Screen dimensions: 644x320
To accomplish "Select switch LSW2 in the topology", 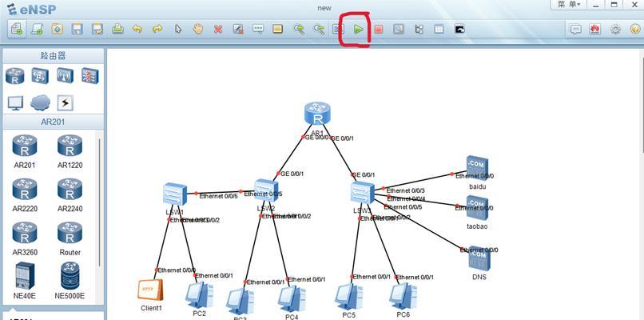I will tap(266, 190).
